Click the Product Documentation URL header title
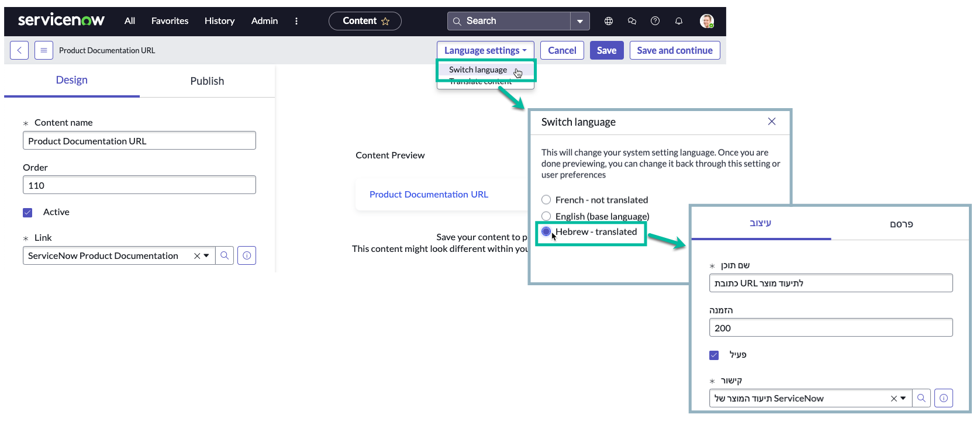The height and width of the screenshot is (422, 980). (x=107, y=50)
